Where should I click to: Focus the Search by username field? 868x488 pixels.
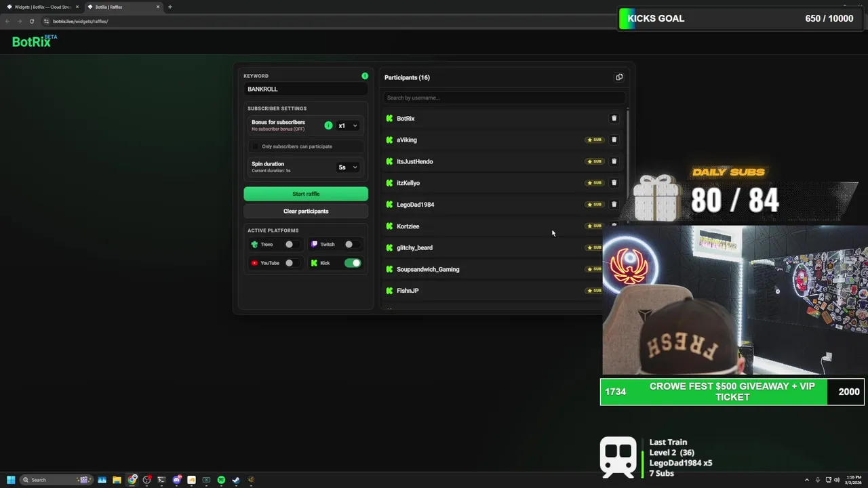coord(504,98)
